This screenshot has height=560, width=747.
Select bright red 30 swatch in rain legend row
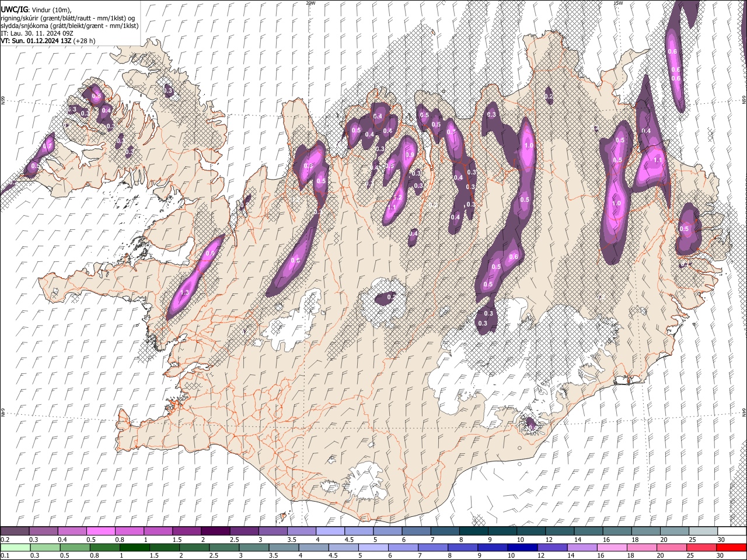[x=732, y=547]
